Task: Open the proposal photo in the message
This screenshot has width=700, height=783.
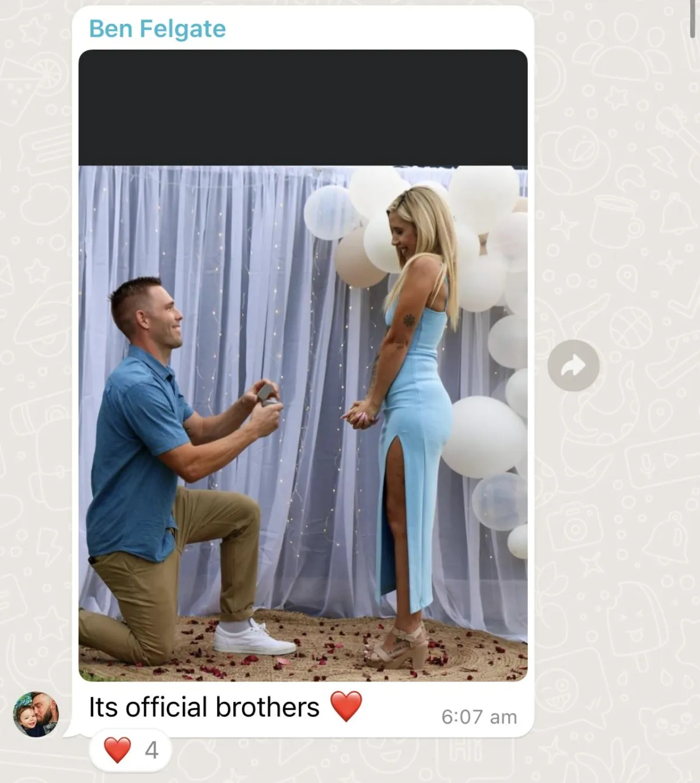Action: 303,423
